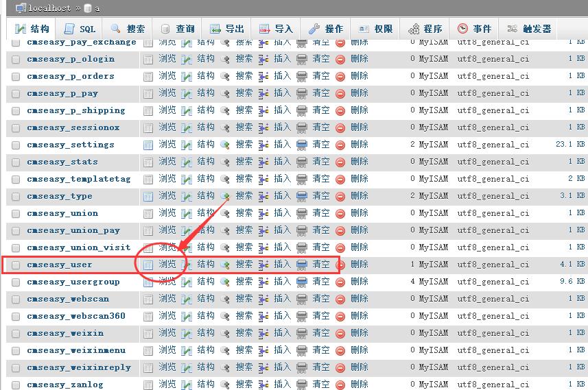Click the empty icon for cmseasy_stats

tap(302, 162)
